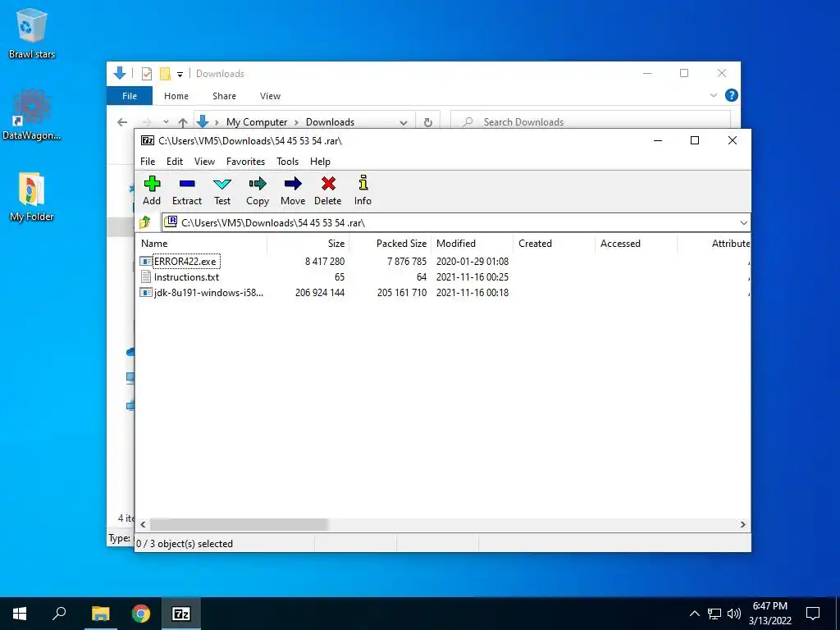This screenshot has width=840, height=630.
Task: Sort by the Size column header
Action: (x=308, y=243)
